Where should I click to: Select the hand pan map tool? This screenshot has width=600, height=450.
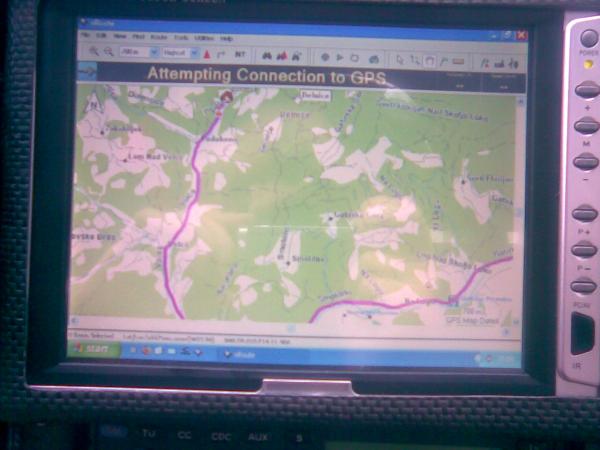(429, 58)
